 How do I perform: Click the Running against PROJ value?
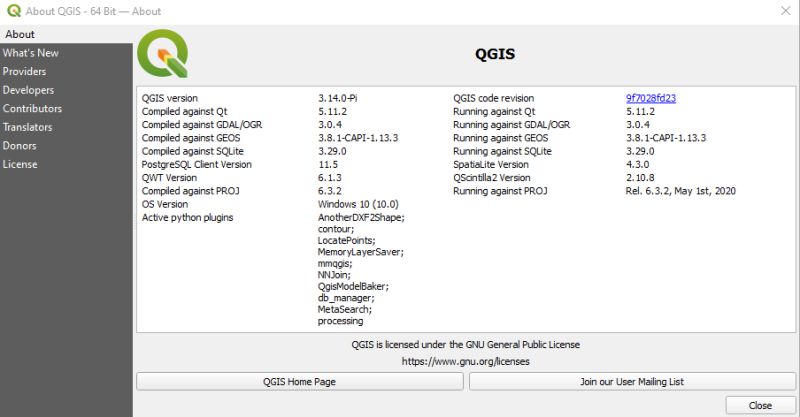[681, 191]
